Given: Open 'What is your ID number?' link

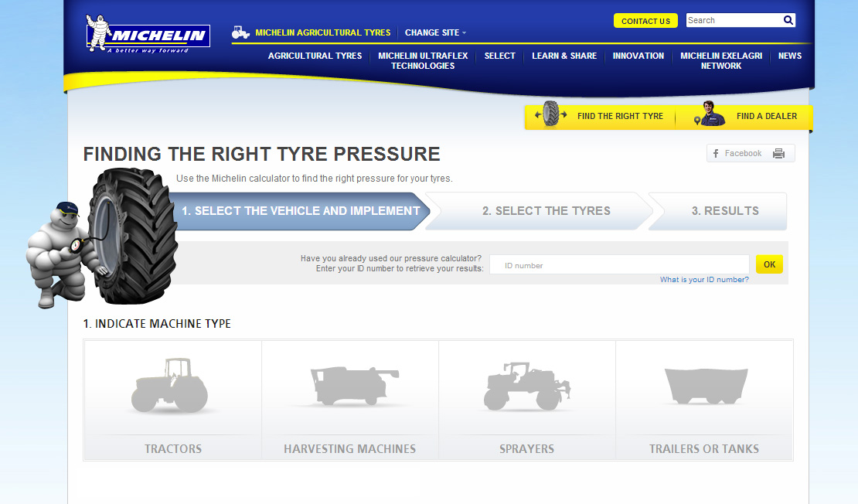Looking at the screenshot, I should 704,280.
